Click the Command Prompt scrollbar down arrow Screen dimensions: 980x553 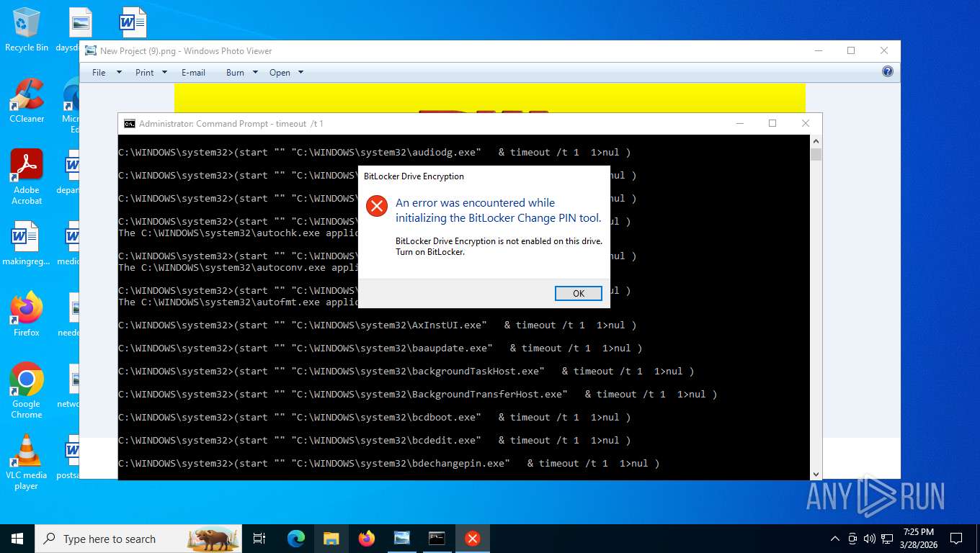[816, 474]
